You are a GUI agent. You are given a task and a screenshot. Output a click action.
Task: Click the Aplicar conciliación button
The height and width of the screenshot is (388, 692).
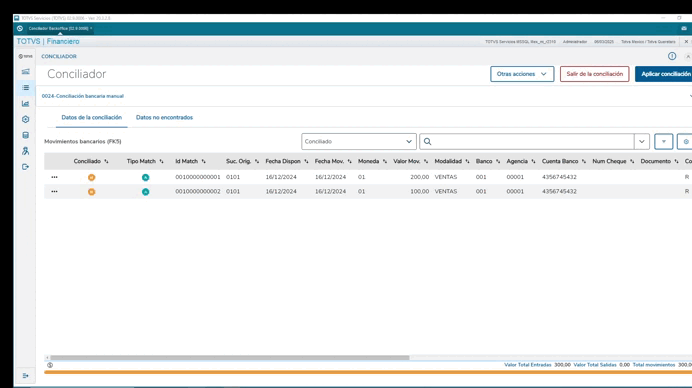(665, 74)
